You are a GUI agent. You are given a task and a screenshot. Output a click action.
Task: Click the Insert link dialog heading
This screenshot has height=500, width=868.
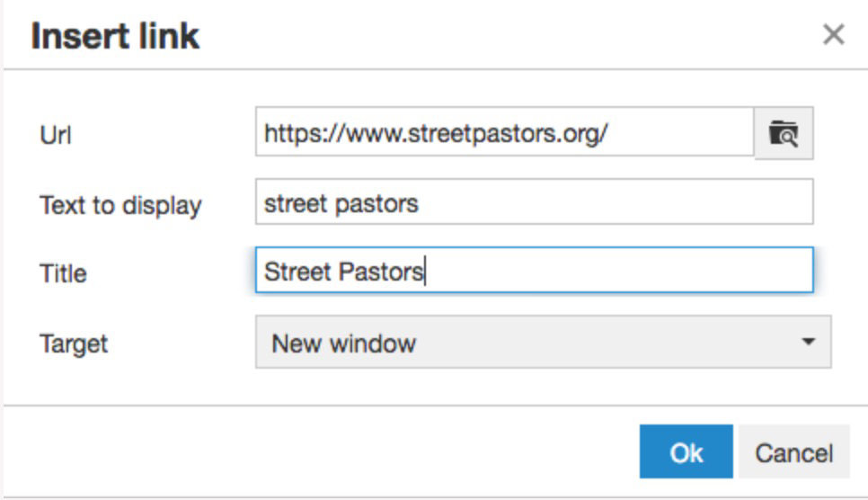point(115,37)
